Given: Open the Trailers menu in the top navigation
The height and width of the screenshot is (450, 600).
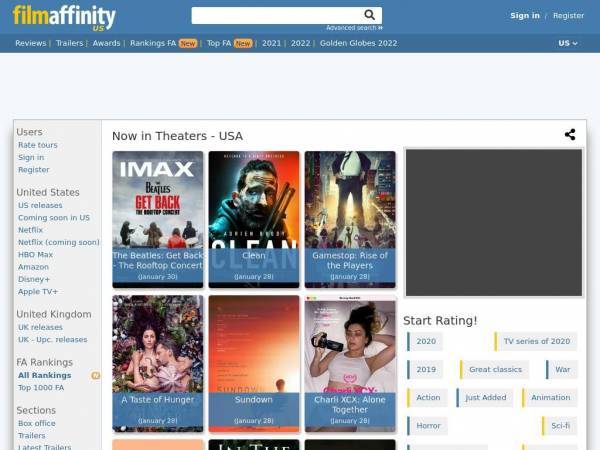Looking at the screenshot, I should pyautogui.click(x=69, y=43).
